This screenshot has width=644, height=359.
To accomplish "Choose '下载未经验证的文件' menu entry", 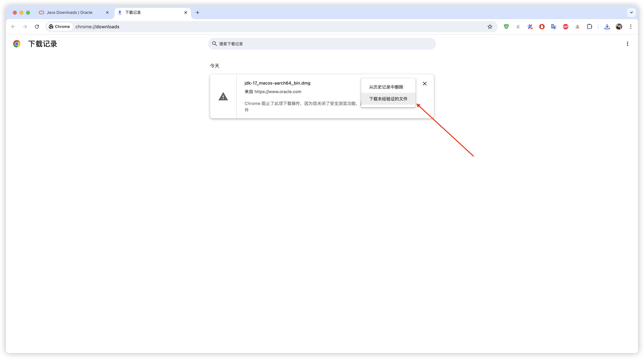I will 388,99.
